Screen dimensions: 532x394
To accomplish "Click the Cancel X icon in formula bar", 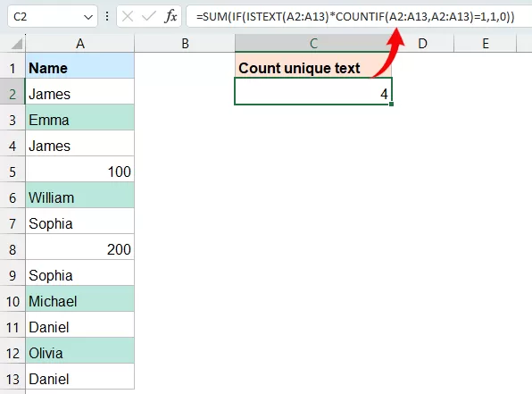I will pos(128,16).
